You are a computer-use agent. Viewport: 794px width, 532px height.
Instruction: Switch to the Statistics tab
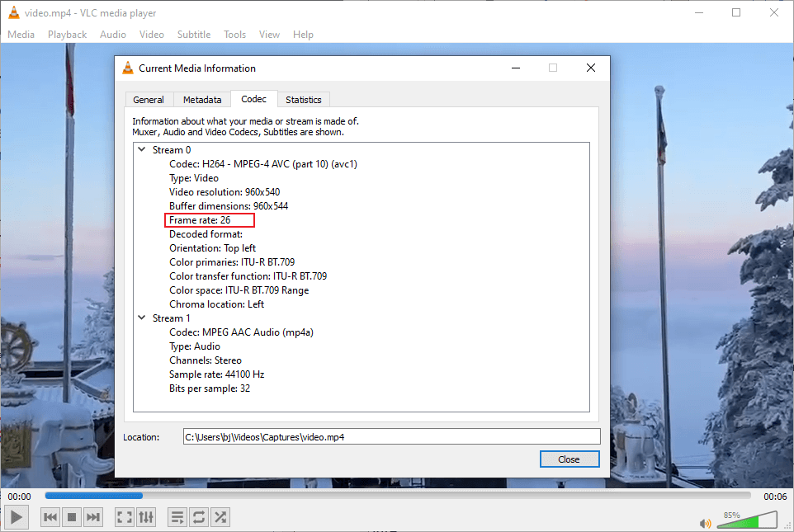(304, 98)
